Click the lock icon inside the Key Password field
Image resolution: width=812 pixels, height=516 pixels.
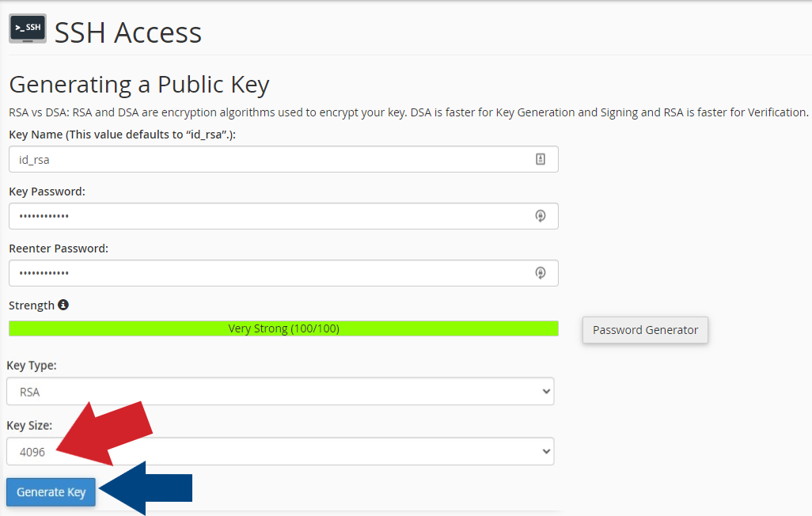coord(541,215)
